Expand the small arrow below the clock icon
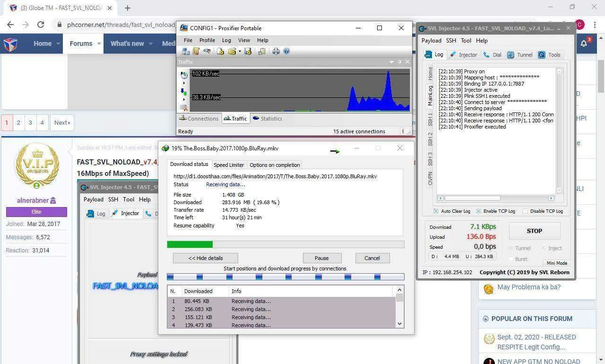The width and height of the screenshot is (605, 364). coord(184,83)
